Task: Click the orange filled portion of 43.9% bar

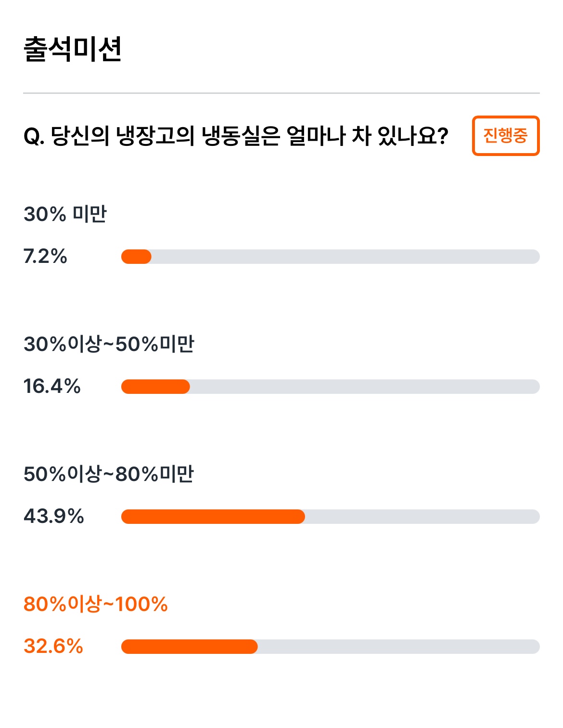Action: [x=213, y=517]
